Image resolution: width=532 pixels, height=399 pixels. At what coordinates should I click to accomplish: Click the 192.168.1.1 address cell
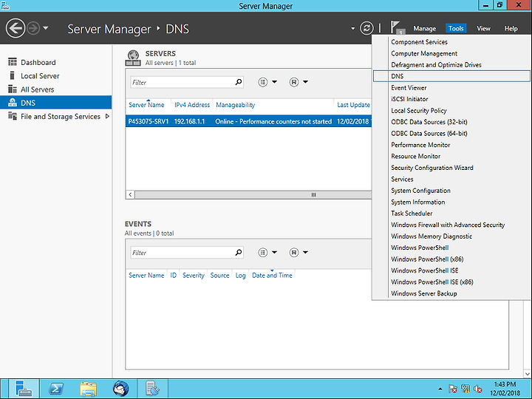[189, 121]
